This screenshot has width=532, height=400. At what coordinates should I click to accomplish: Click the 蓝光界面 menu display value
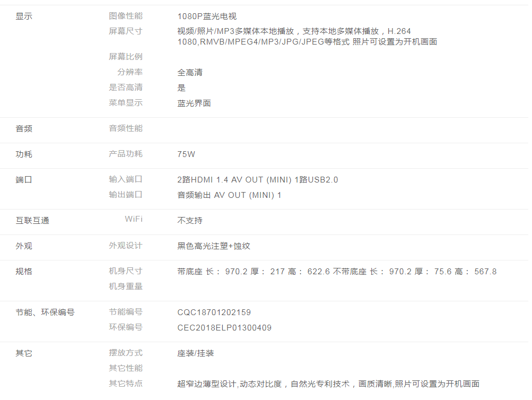tap(194, 103)
